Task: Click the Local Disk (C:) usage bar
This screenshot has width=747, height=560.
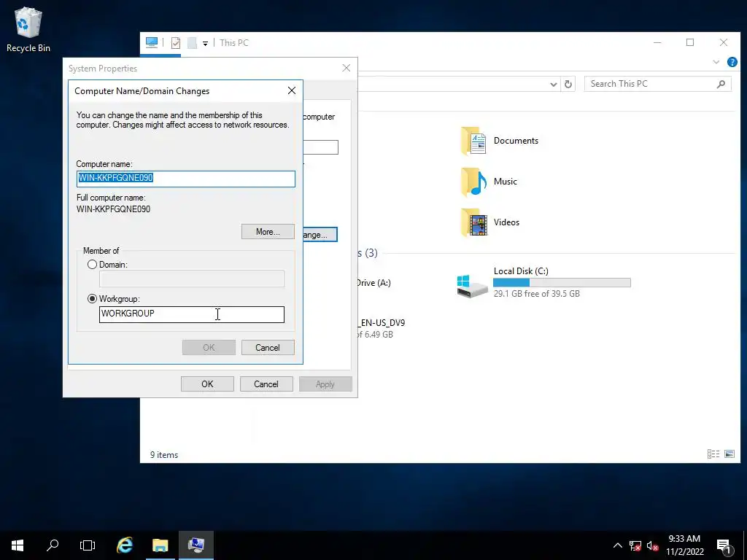Action: pyautogui.click(x=562, y=283)
